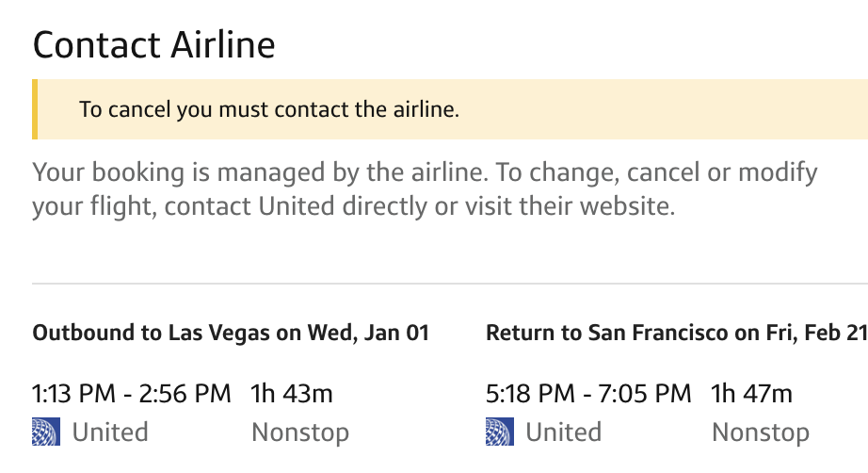The height and width of the screenshot is (473, 868).
Task: Click the "Contact Airline" heading
Action: [154, 44]
